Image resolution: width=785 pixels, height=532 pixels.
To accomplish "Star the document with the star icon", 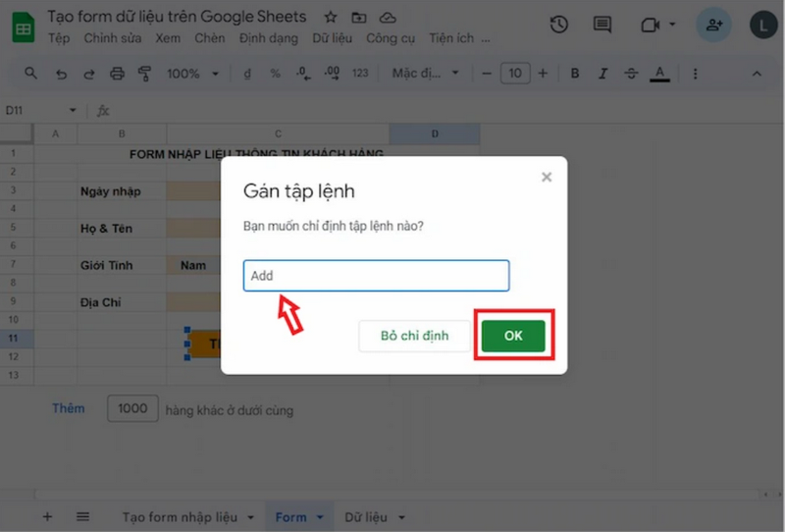I will point(331,18).
